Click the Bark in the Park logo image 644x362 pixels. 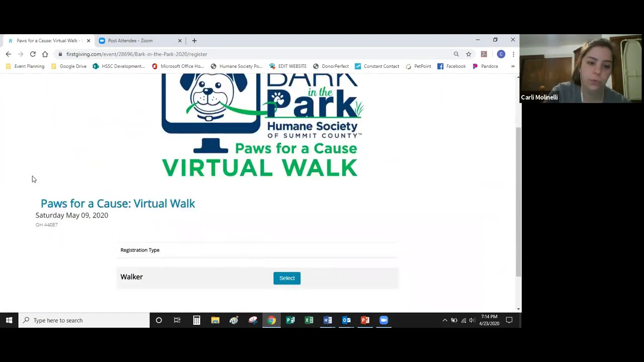pos(262,126)
